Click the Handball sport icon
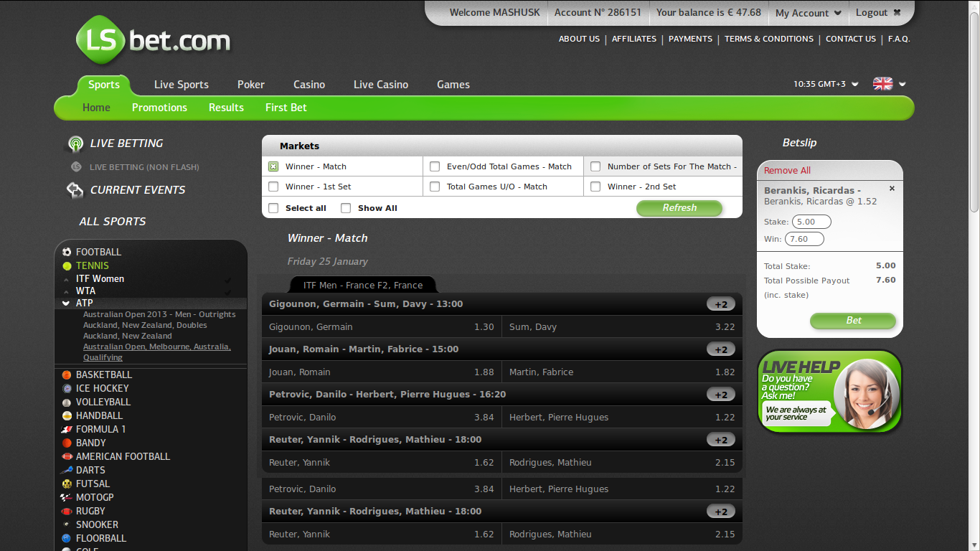Image resolution: width=980 pixels, height=551 pixels. pyautogui.click(x=67, y=415)
